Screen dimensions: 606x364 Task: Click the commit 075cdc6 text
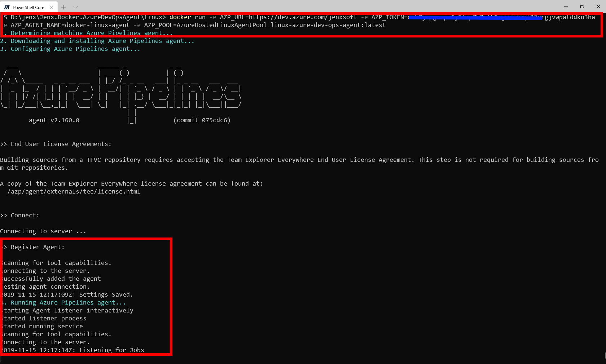click(202, 120)
